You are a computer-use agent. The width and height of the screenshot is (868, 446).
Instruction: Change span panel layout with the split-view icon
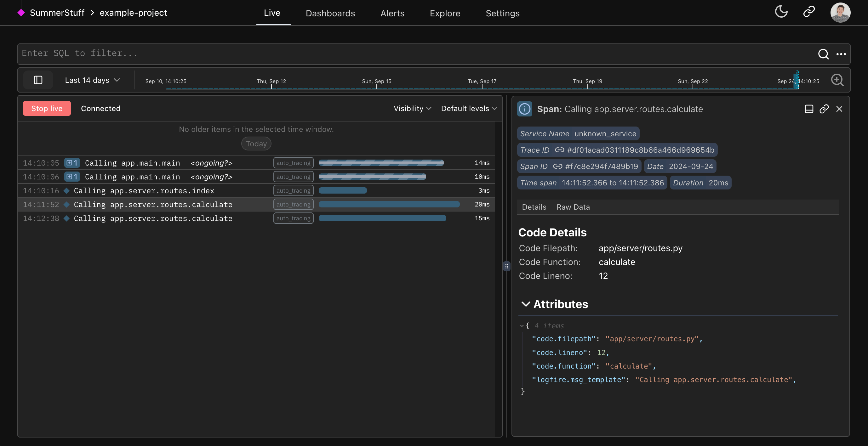809,109
